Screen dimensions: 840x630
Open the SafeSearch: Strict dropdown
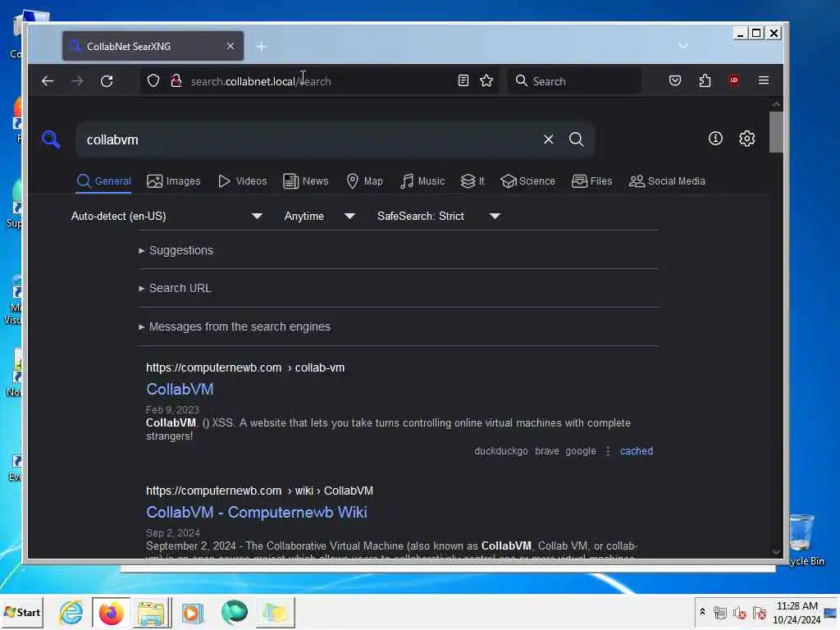(x=438, y=216)
